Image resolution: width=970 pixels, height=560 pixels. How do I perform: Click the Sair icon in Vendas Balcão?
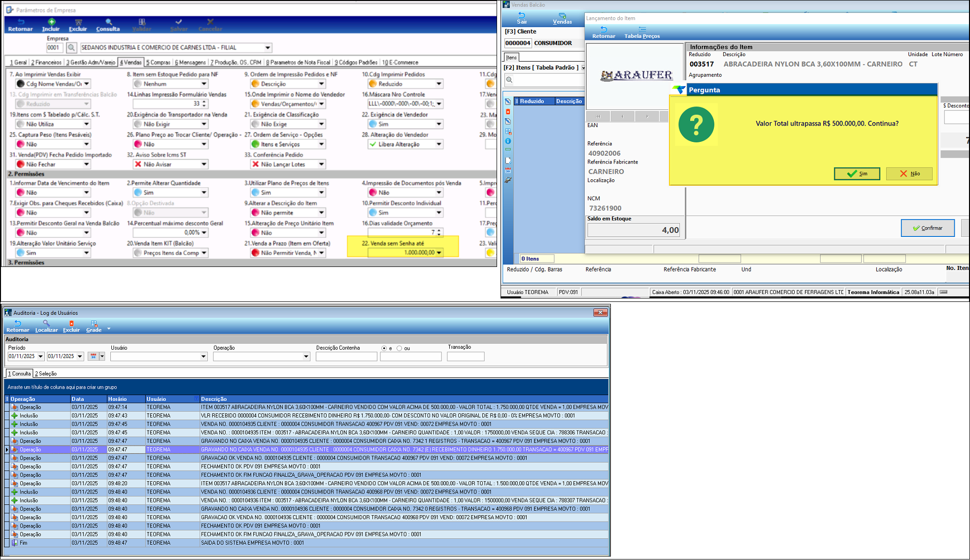(x=522, y=15)
